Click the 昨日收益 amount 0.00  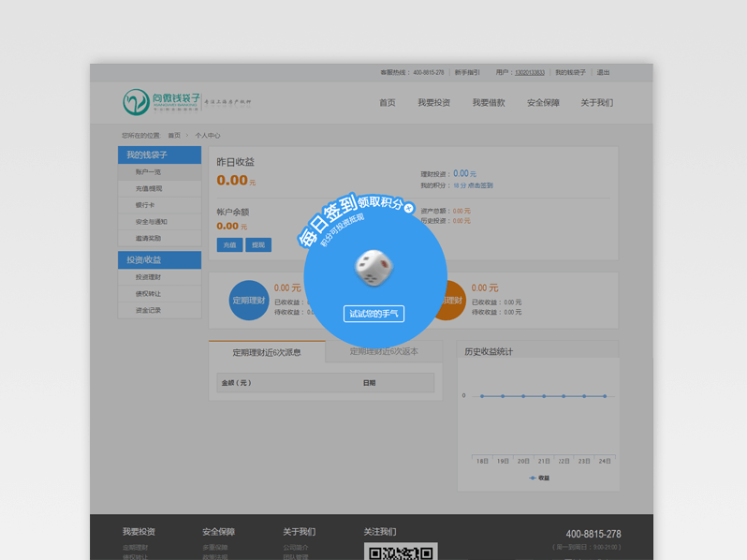tap(232, 180)
